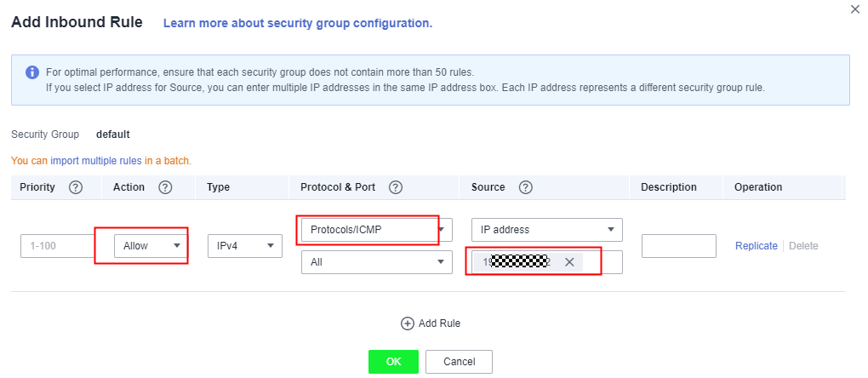
Task: Click the Cancel button
Action: point(459,361)
